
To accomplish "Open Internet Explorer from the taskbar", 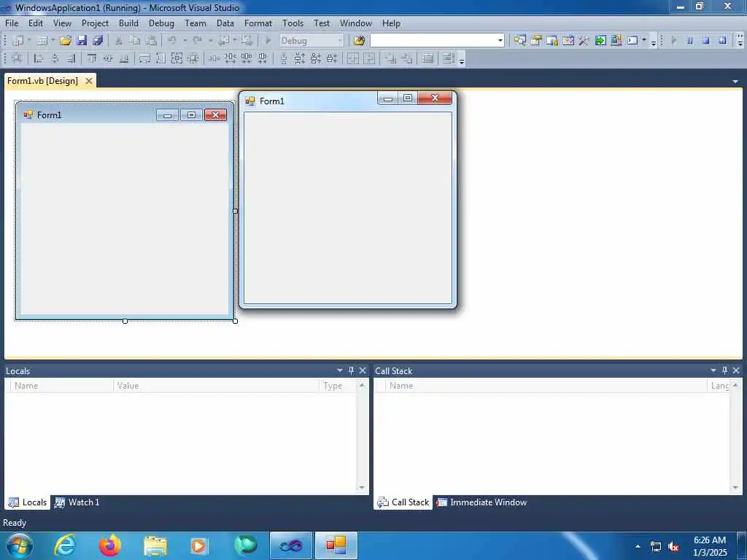I will pos(65,545).
